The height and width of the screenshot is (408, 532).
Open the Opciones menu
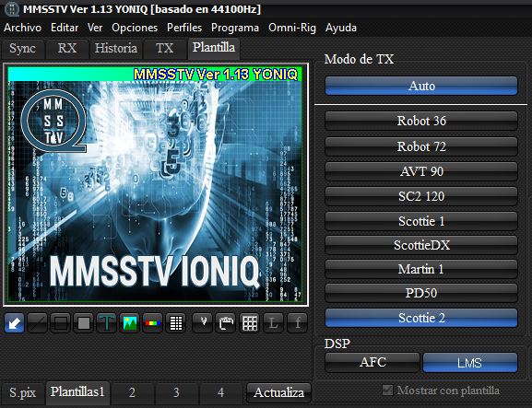click(x=135, y=28)
